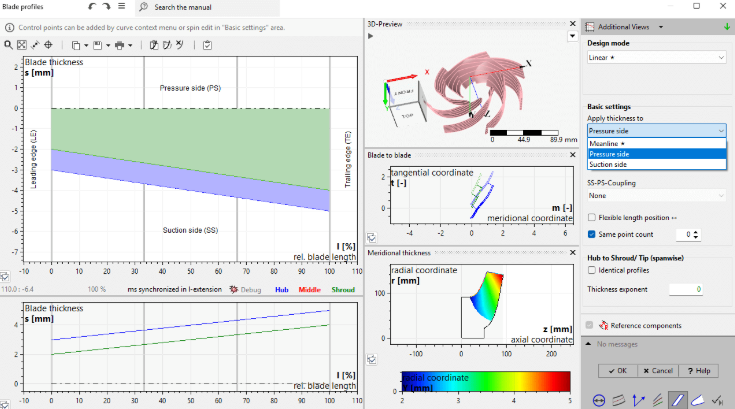Screen dimensions: 735x409
Task: Collapse the No messages panel
Action: tap(588, 344)
